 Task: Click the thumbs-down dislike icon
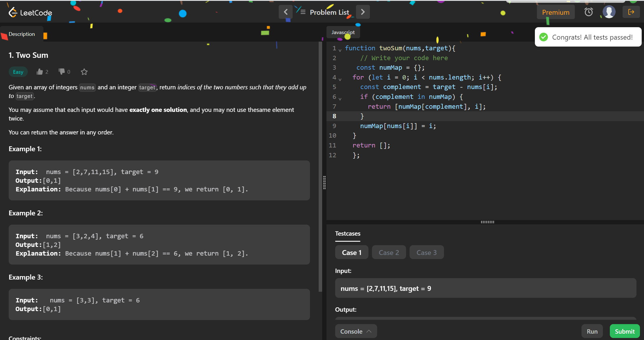coord(62,71)
